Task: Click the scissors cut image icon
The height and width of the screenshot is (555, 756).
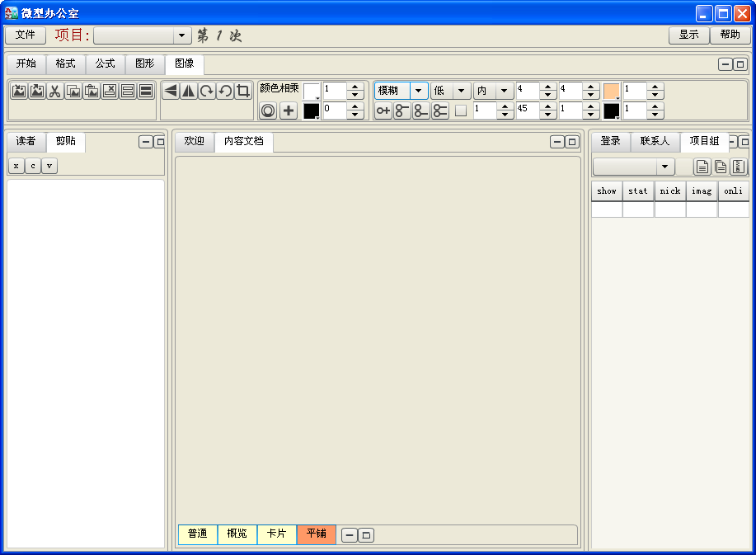Action: pos(55,91)
